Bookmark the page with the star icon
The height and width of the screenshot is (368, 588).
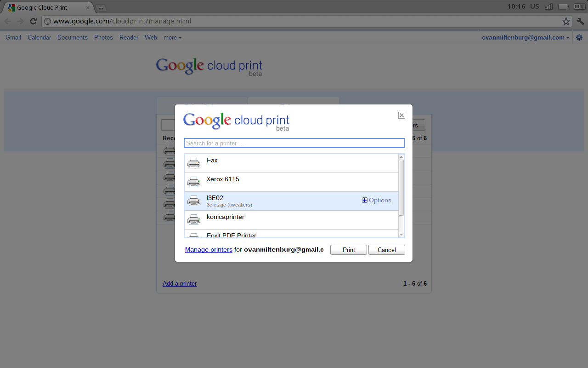(566, 21)
